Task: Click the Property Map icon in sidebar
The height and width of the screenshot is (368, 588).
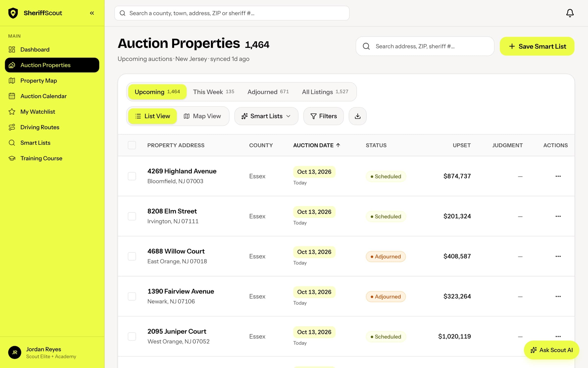Action: [12, 80]
